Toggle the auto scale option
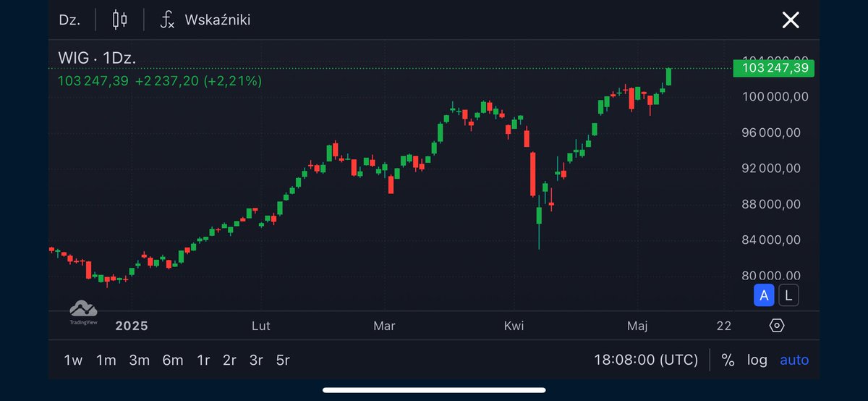 coord(794,360)
